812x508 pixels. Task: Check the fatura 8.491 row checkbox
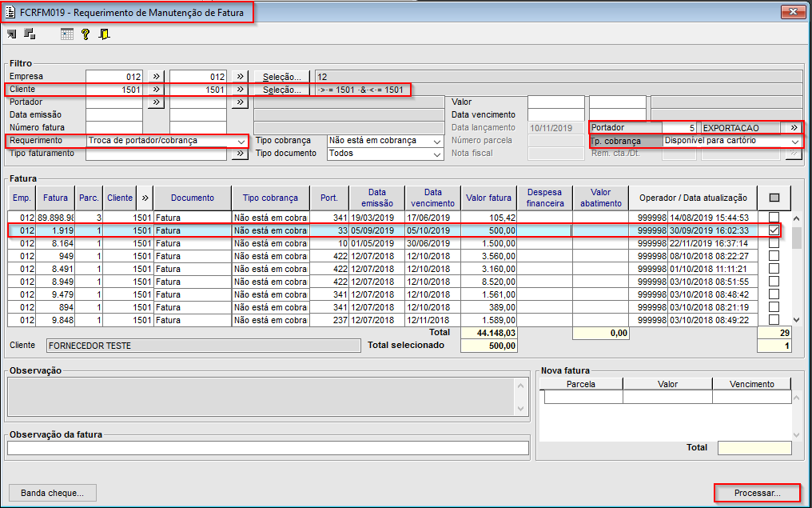pyautogui.click(x=774, y=269)
